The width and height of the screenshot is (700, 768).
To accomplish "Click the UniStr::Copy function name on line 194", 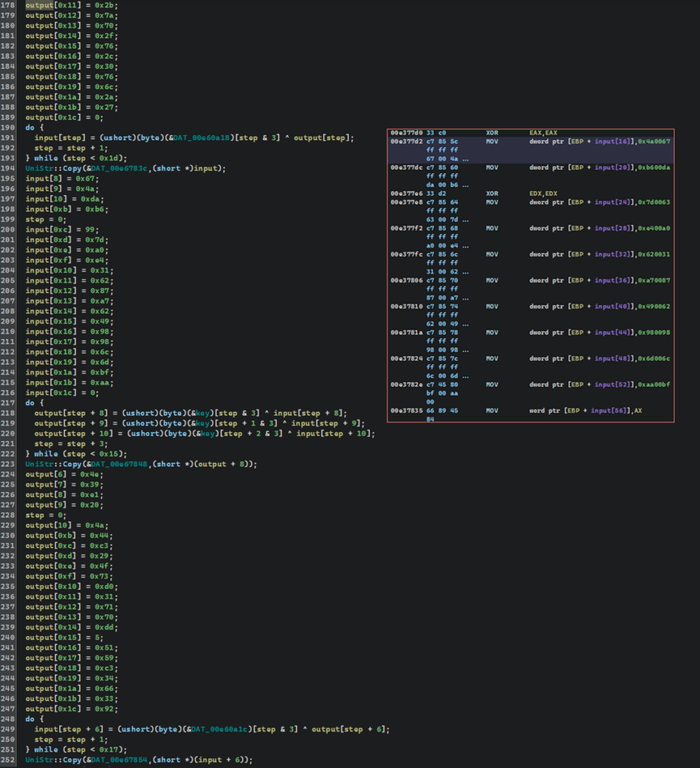I will point(55,168).
